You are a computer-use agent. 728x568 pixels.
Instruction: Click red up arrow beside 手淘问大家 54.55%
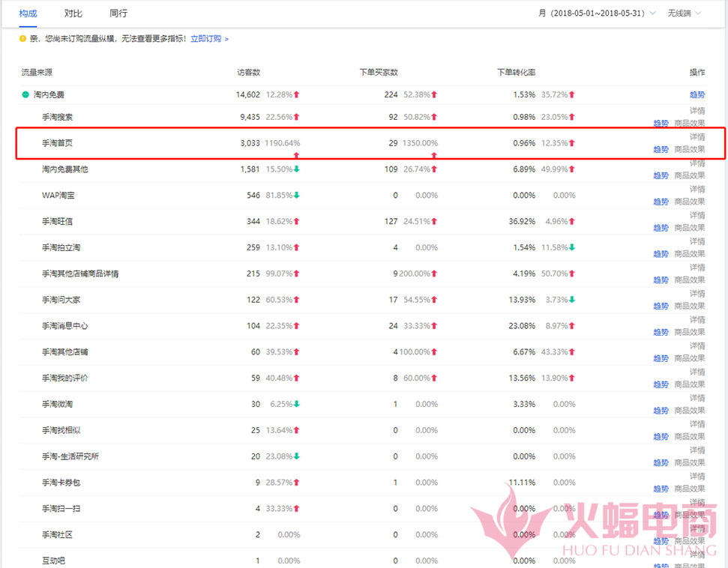click(x=433, y=300)
